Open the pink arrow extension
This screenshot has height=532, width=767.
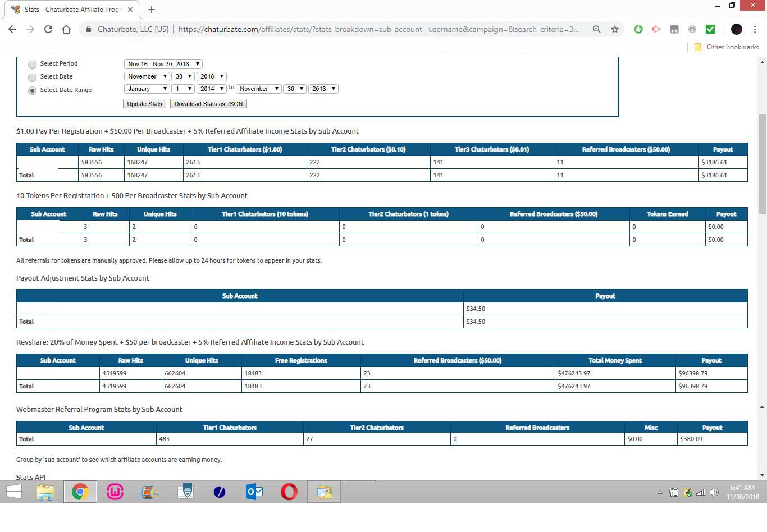coord(656,29)
